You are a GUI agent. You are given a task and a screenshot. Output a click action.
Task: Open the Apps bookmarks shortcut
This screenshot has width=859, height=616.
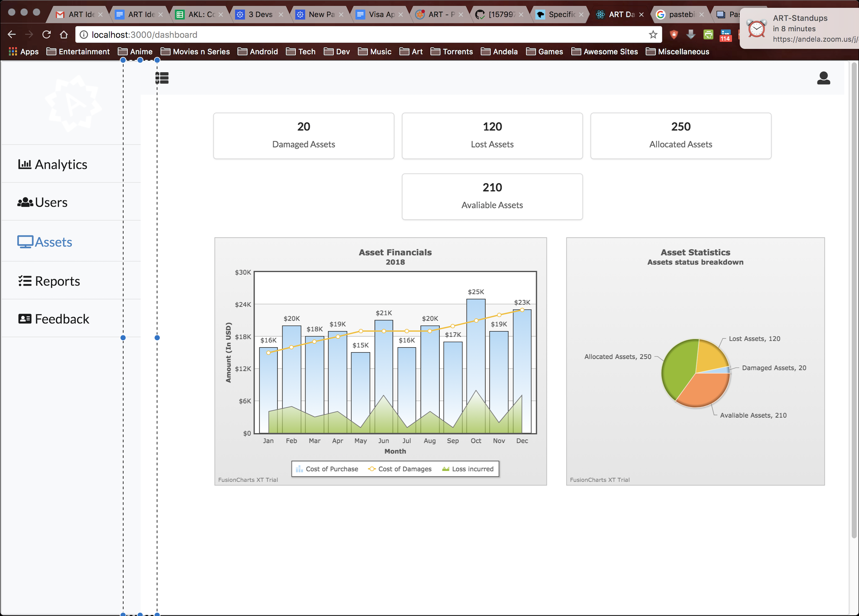pos(23,51)
